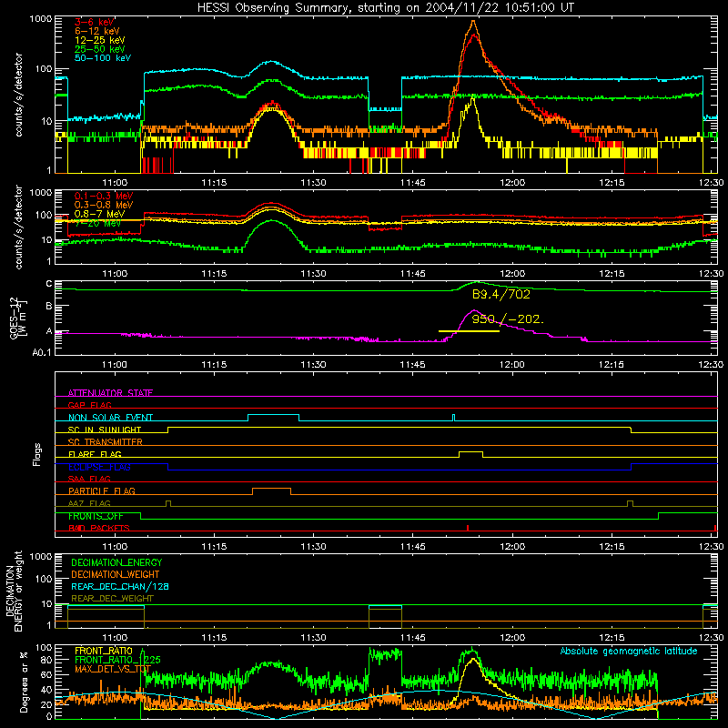
Task: Click the '0.3-0.8 MeV' legend entry
Action: click(x=104, y=205)
